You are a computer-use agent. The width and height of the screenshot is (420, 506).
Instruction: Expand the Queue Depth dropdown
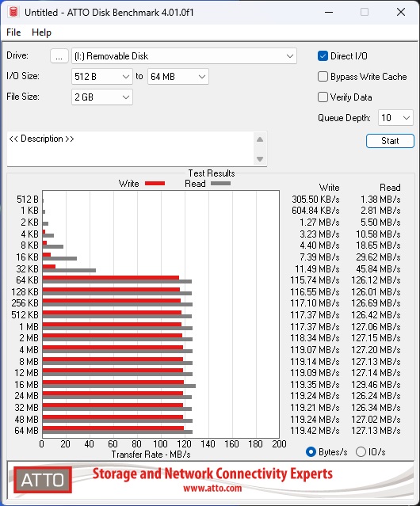(x=395, y=117)
